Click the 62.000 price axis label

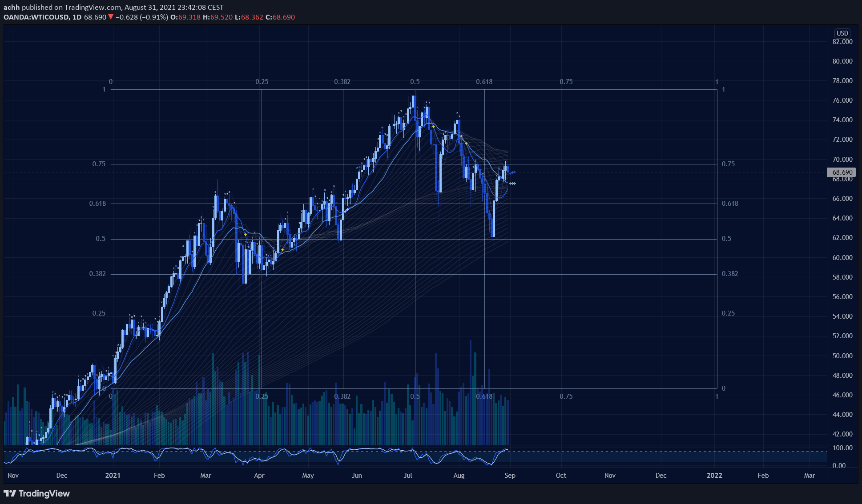coord(842,237)
